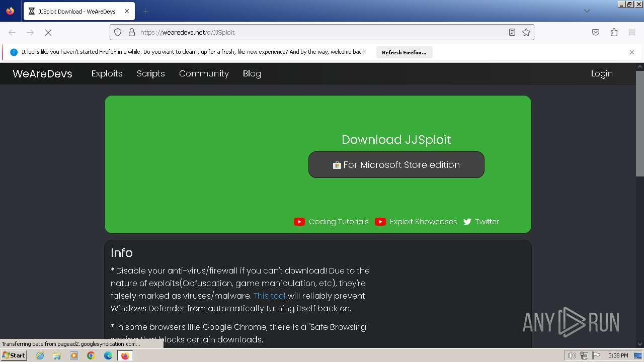Bookmark this page with star icon
644x362 pixels.
click(x=526, y=32)
